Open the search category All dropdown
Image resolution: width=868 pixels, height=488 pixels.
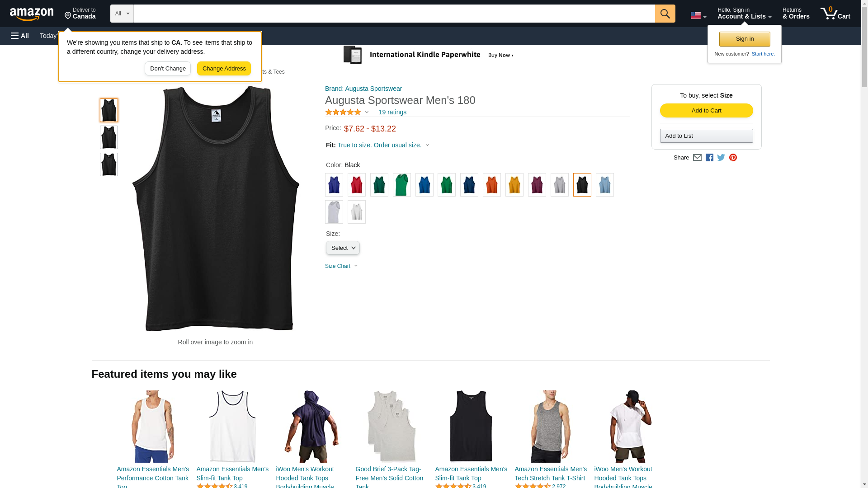(122, 14)
